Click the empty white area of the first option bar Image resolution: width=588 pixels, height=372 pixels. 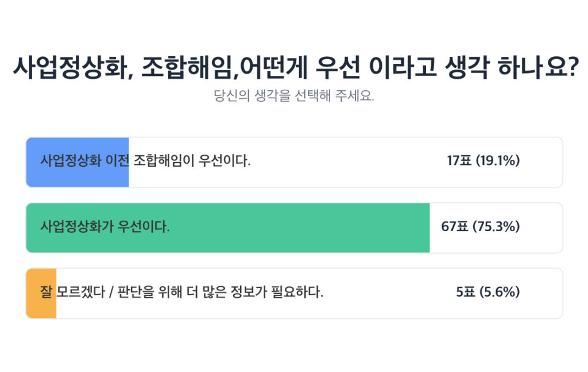pyautogui.click(x=345, y=162)
